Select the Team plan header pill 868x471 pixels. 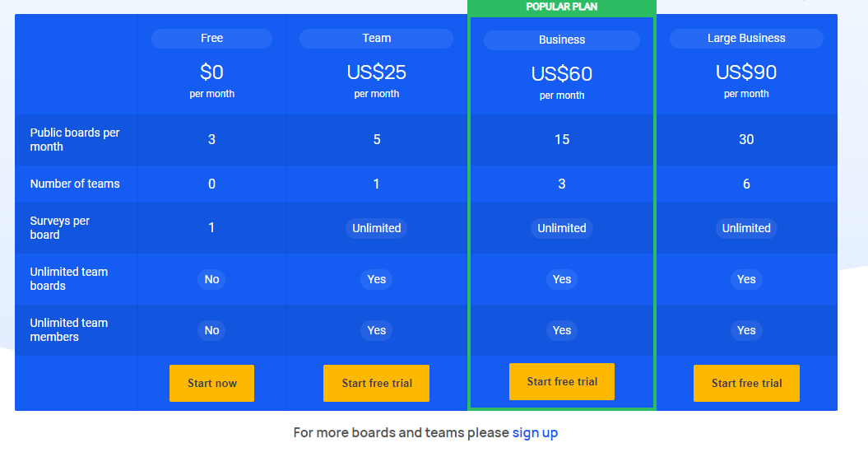tap(376, 39)
